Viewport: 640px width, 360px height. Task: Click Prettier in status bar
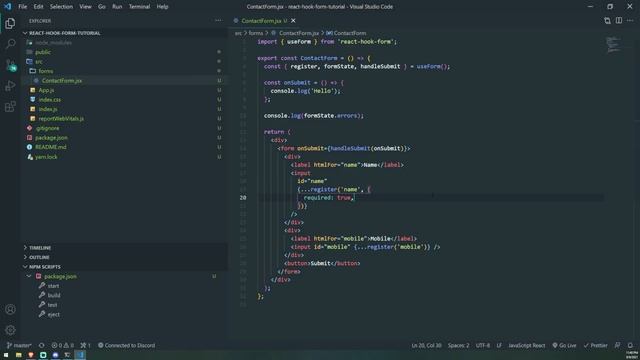coord(596,345)
